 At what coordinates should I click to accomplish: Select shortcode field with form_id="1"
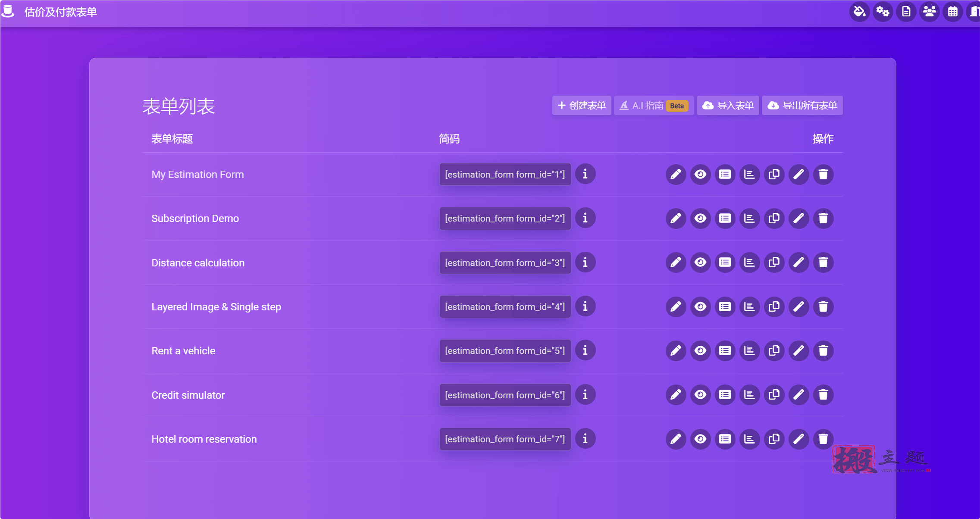(x=505, y=175)
